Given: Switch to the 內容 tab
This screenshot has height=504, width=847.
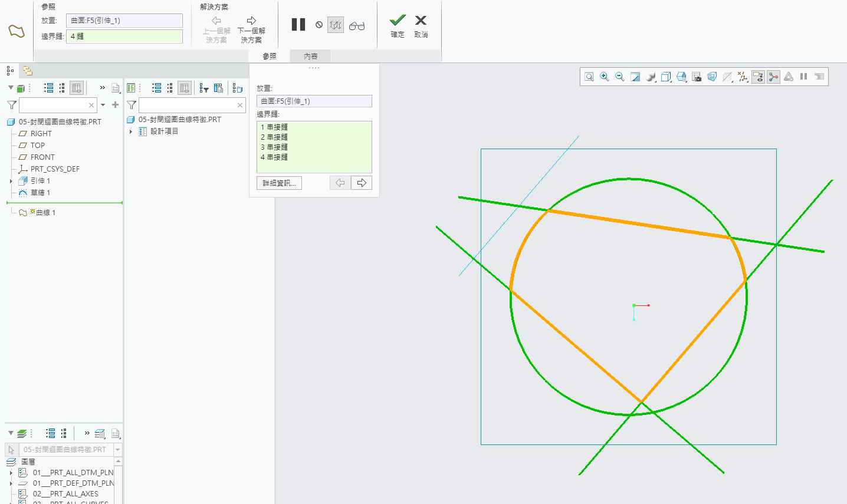Looking at the screenshot, I should (x=311, y=56).
